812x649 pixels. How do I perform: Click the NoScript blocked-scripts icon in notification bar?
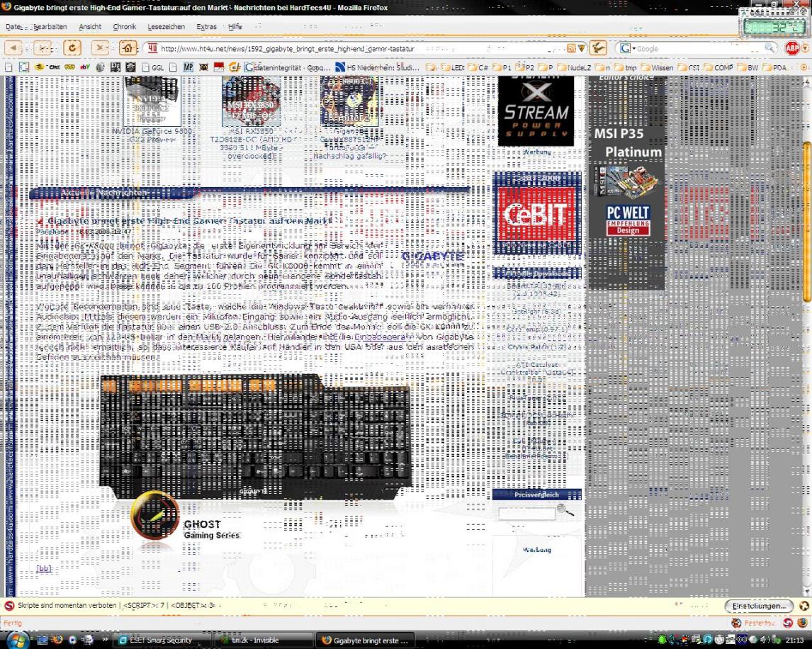point(9,606)
